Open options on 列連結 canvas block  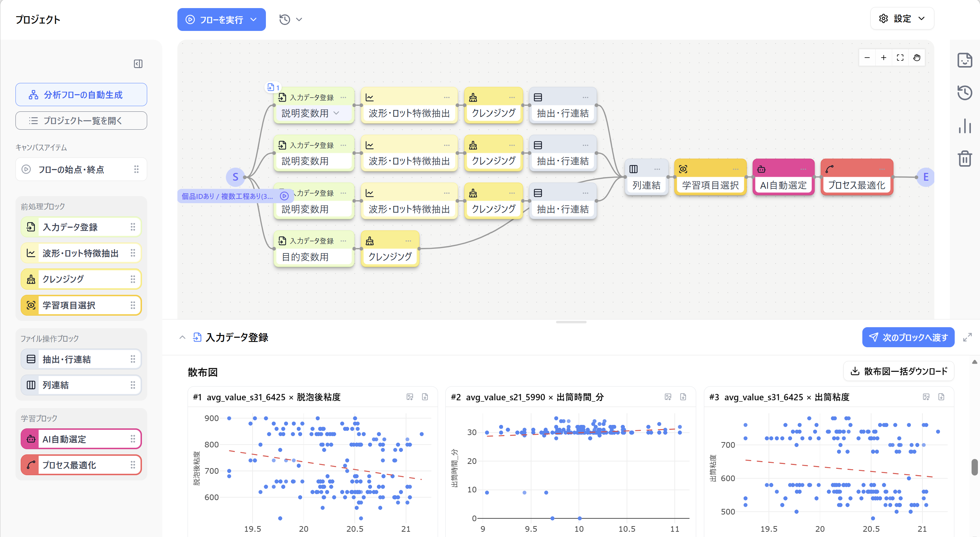(657, 169)
